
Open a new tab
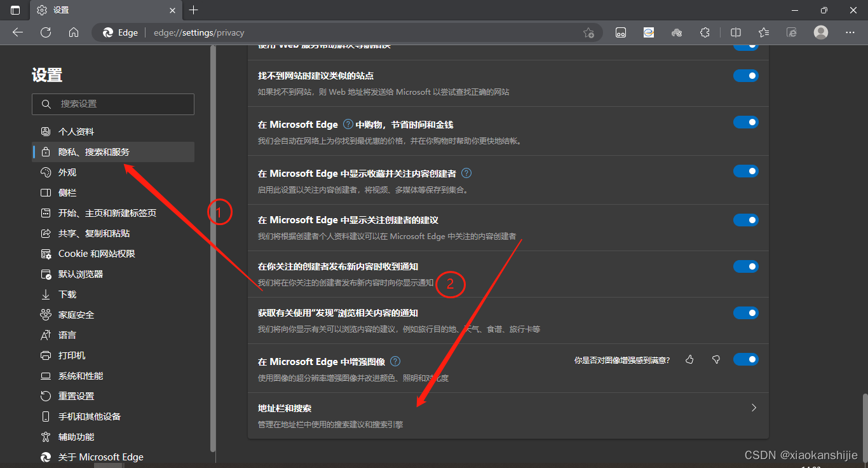coord(194,10)
